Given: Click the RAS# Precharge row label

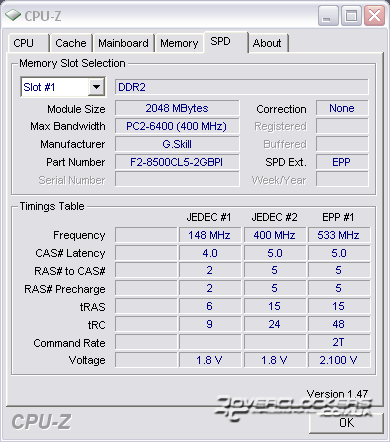Looking at the screenshot, I should (x=65, y=289).
